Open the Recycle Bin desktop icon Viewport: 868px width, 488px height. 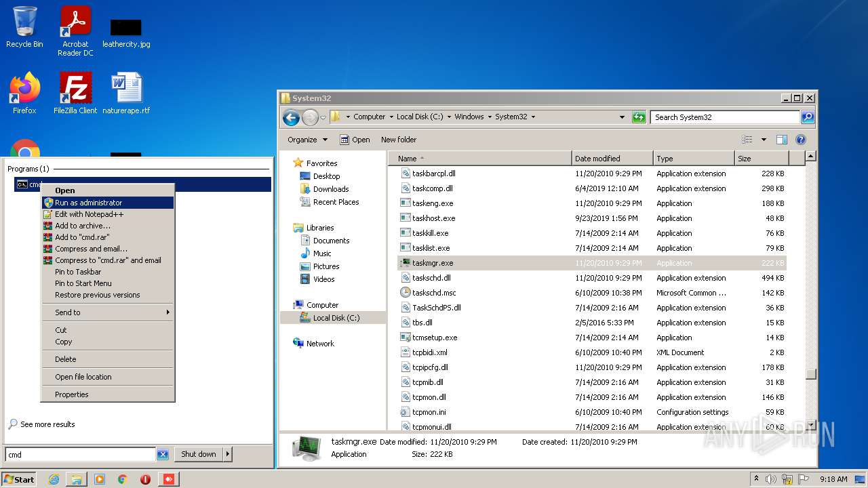tap(24, 27)
